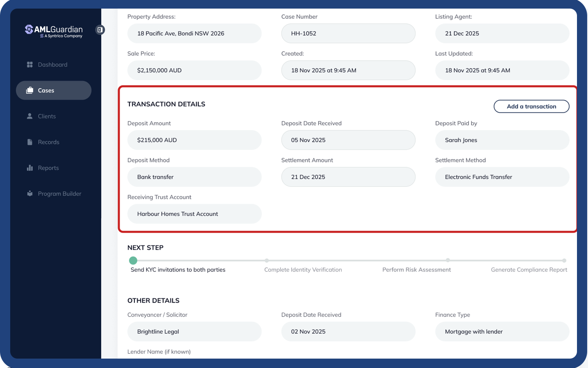The image size is (588, 368).
Task: Navigate to the Dashboard menu entry
Action: pos(53,64)
